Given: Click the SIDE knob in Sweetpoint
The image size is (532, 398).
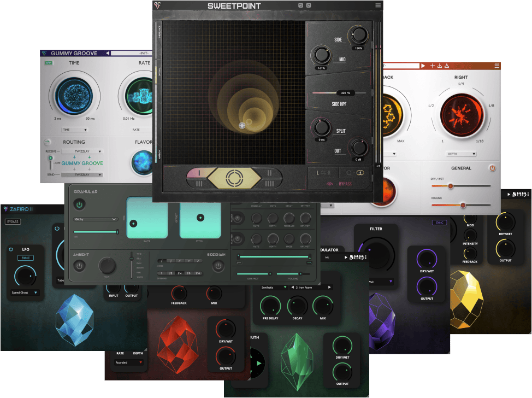Looking at the screenshot, I should tap(359, 34).
